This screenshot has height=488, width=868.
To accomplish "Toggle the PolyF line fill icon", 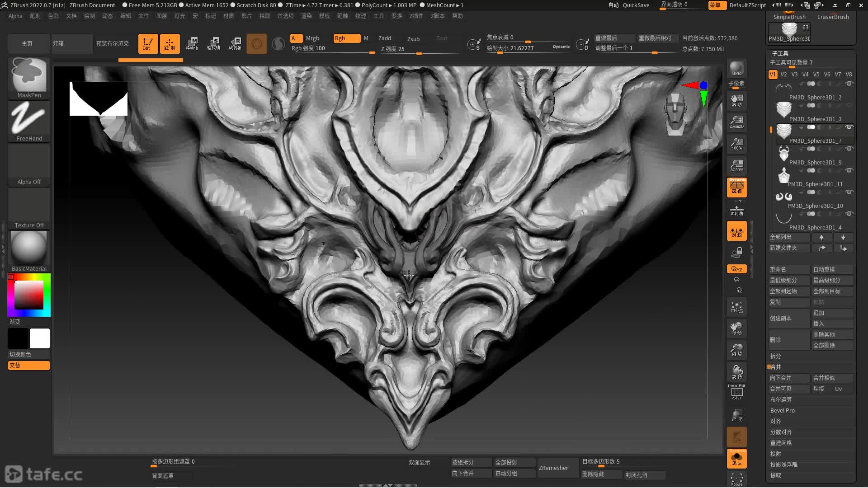I will point(736,392).
